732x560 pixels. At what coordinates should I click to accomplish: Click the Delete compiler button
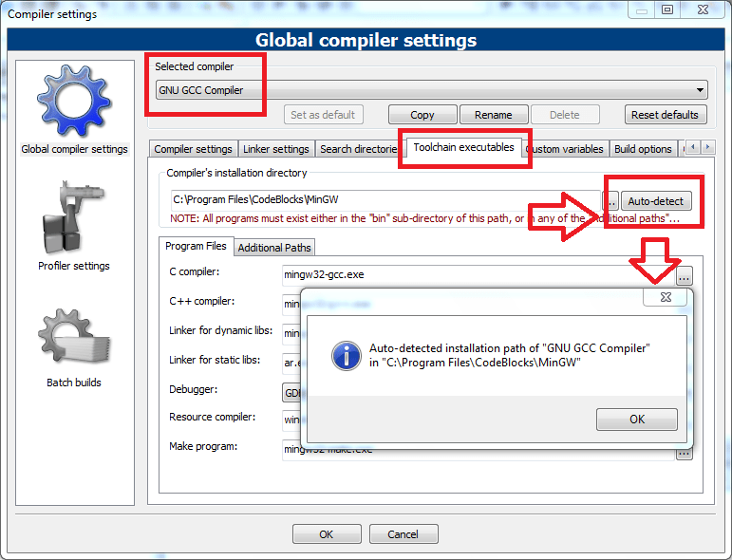tap(565, 115)
